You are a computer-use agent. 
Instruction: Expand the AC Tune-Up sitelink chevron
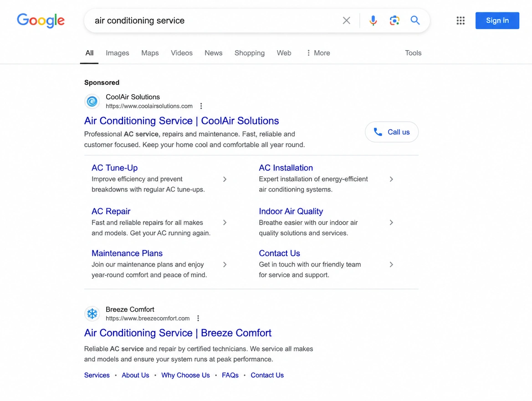click(225, 179)
